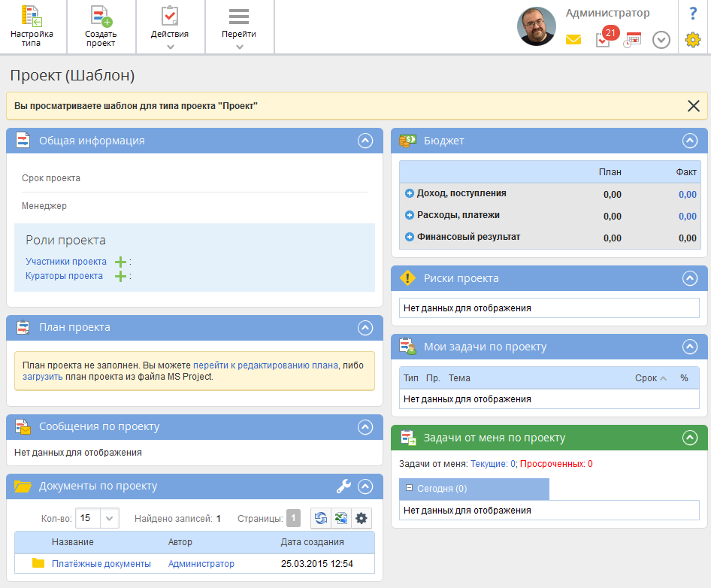Screen dimensions: 711x588
Task: Expand the Расходы, платежи budget row
Action: 410,215
